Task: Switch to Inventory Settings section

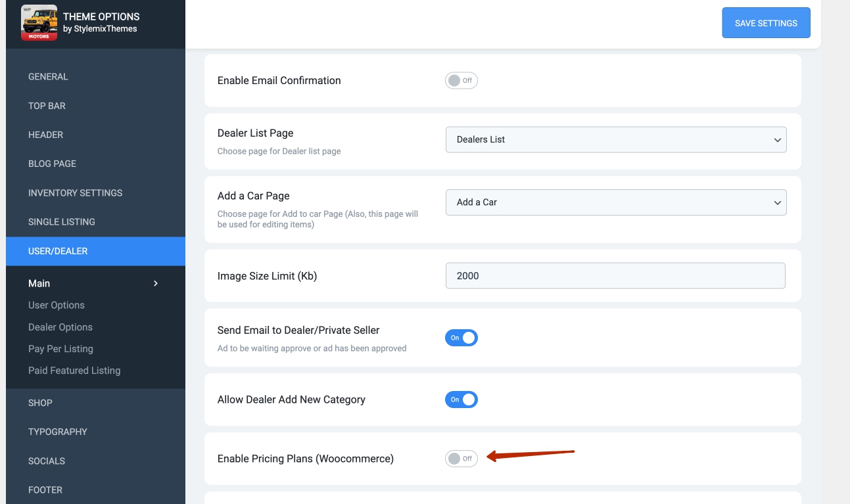Action: point(75,193)
